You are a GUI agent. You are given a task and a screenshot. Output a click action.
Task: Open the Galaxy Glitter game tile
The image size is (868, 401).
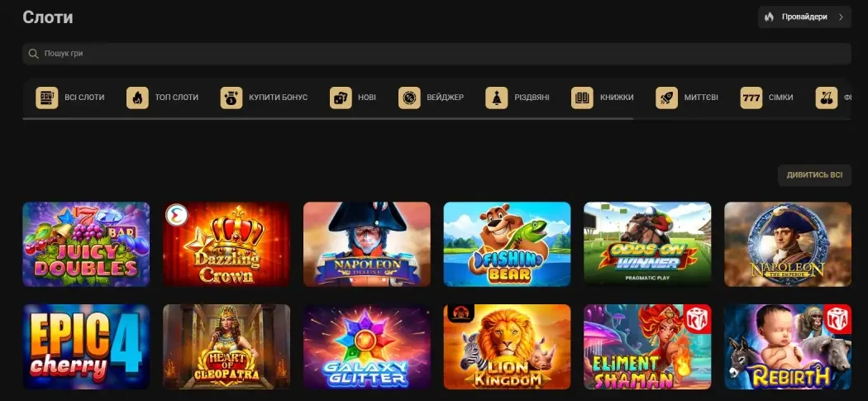point(366,346)
